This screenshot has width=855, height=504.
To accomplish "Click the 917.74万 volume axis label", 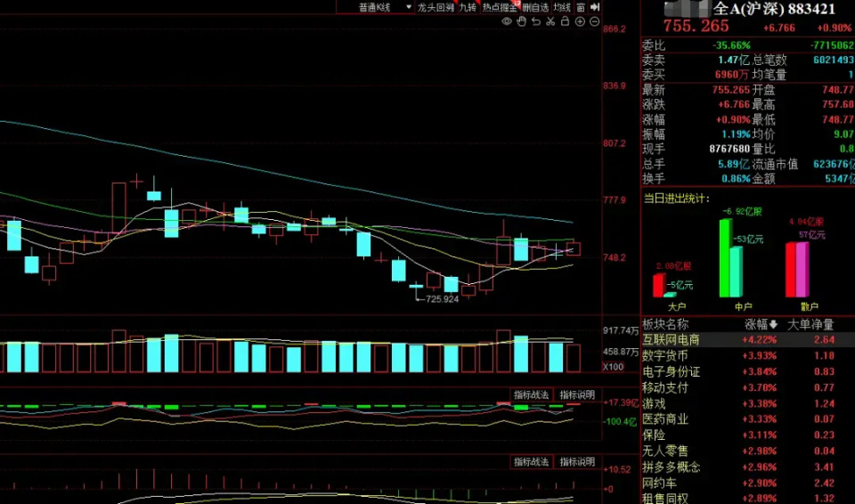I will click(621, 330).
